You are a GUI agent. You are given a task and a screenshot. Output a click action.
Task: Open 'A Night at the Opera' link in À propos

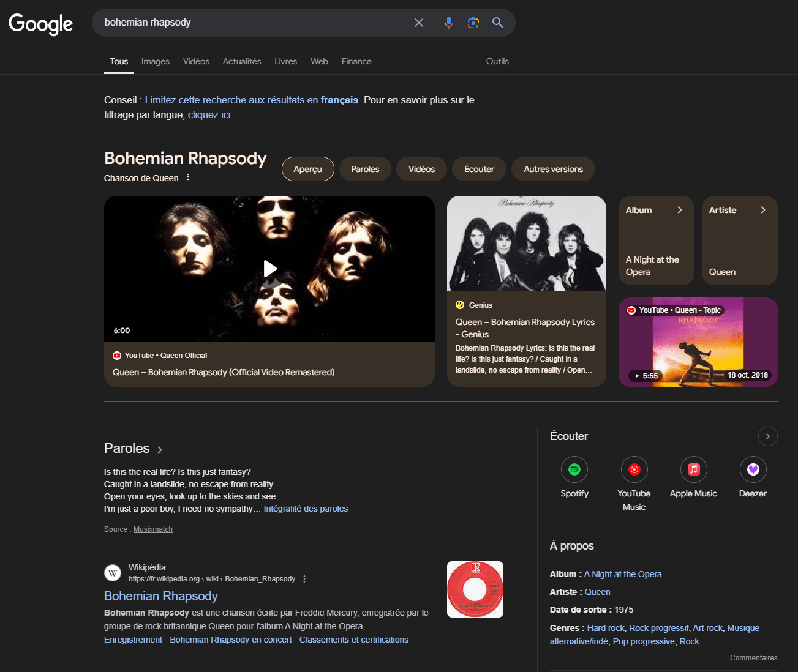[x=623, y=574]
